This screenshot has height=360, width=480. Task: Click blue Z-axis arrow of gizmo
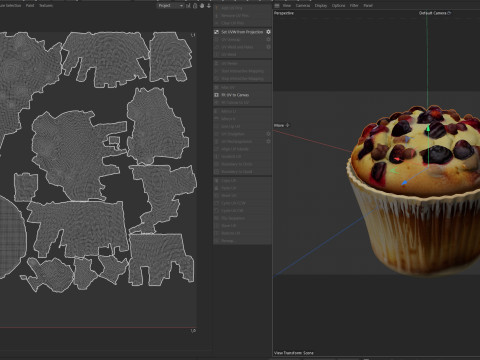(404, 183)
